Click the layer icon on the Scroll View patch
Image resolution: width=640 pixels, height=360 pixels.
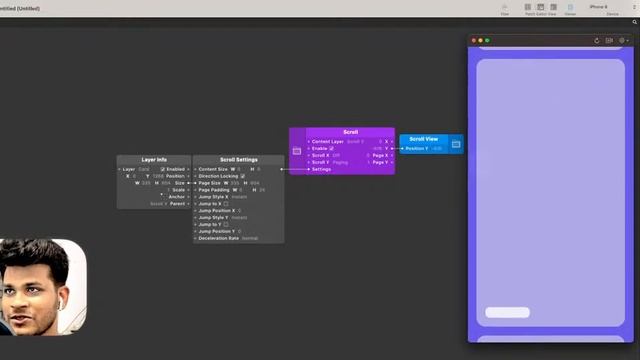click(x=456, y=144)
